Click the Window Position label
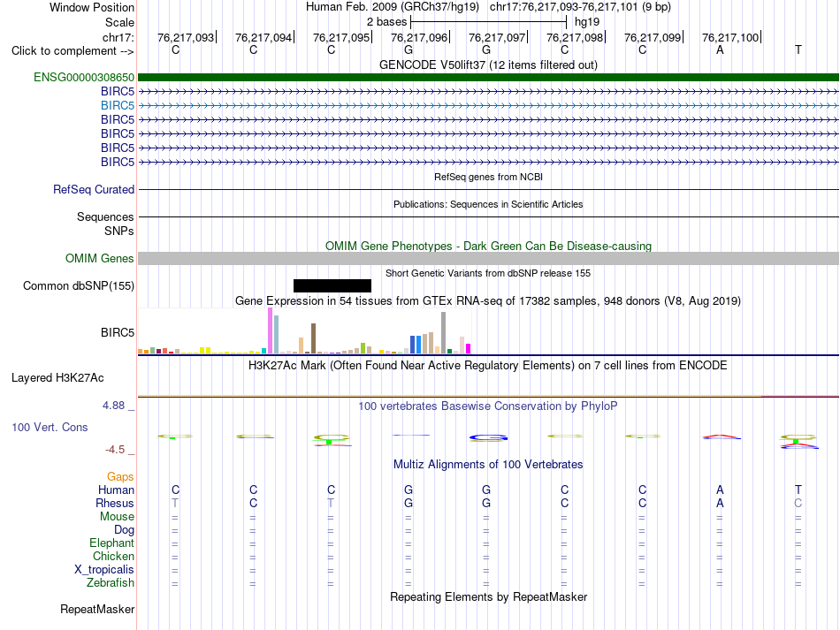 (x=92, y=7)
